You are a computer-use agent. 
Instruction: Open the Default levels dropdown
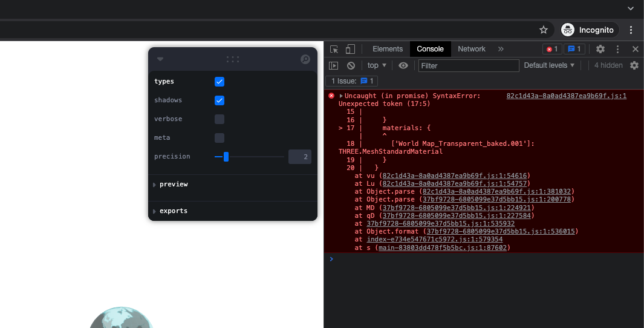(549, 65)
